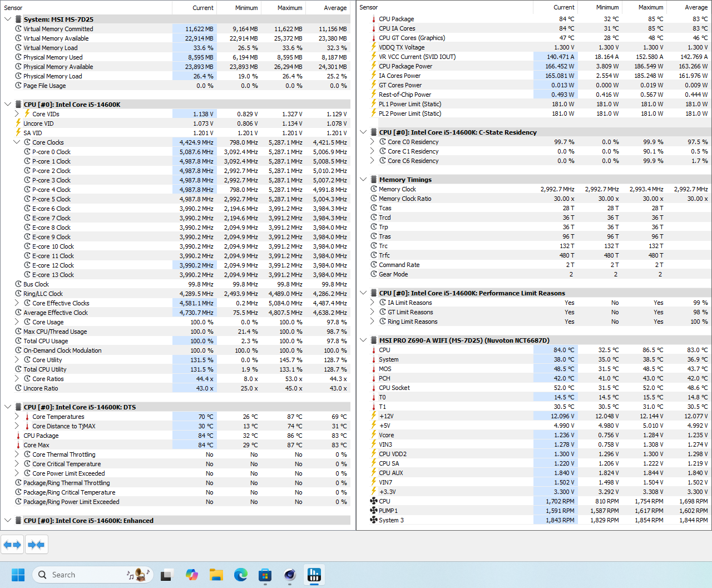This screenshot has height=588, width=712.
Task: Expand the Ring Limit Reasons row
Action: pyautogui.click(x=372, y=322)
